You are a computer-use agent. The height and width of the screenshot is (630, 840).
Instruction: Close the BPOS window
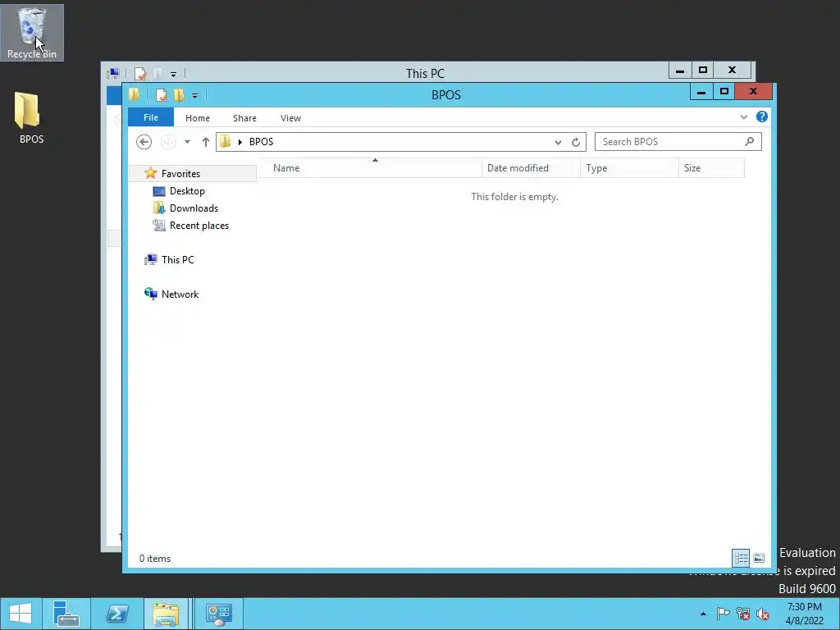[x=753, y=92]
